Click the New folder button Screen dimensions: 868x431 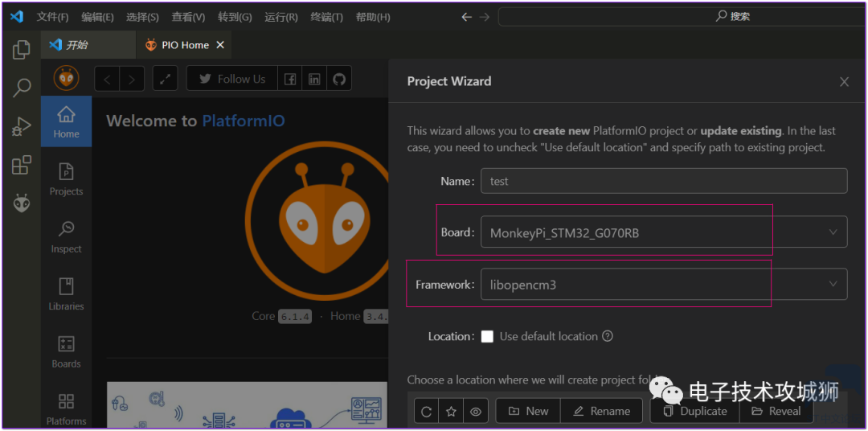click(528, 411)
